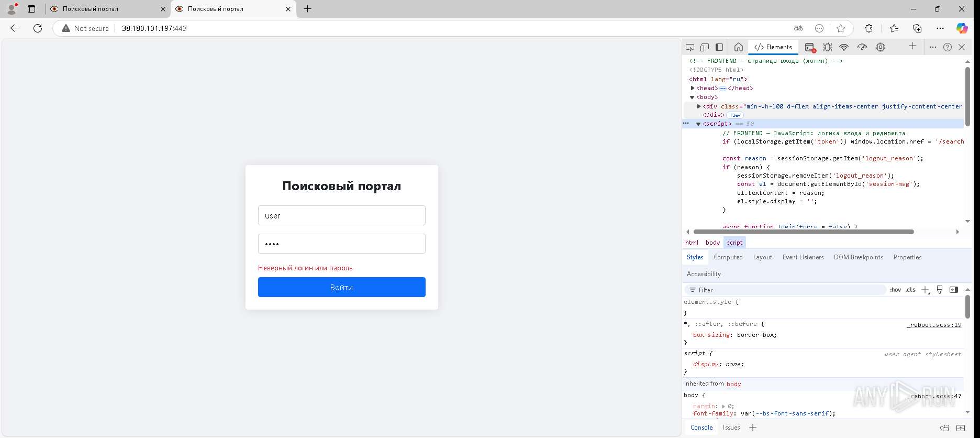Switch to the Layout tab

pos(762,257)
